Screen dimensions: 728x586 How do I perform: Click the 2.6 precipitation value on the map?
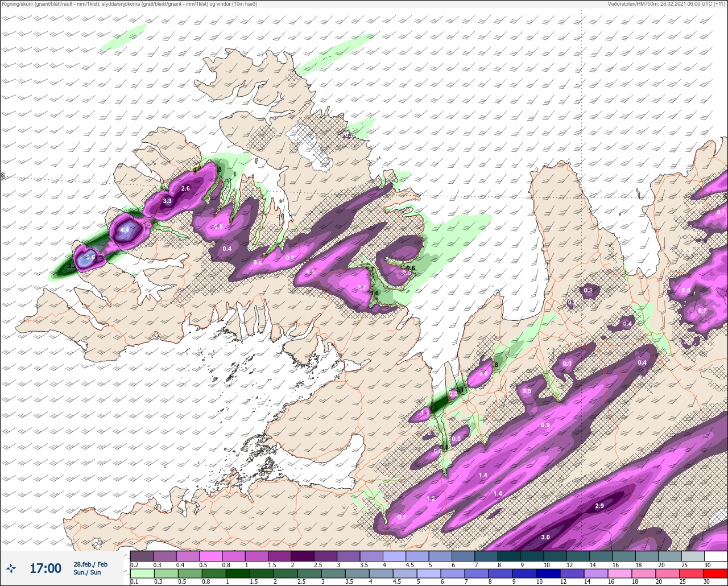tap(185, 188)
